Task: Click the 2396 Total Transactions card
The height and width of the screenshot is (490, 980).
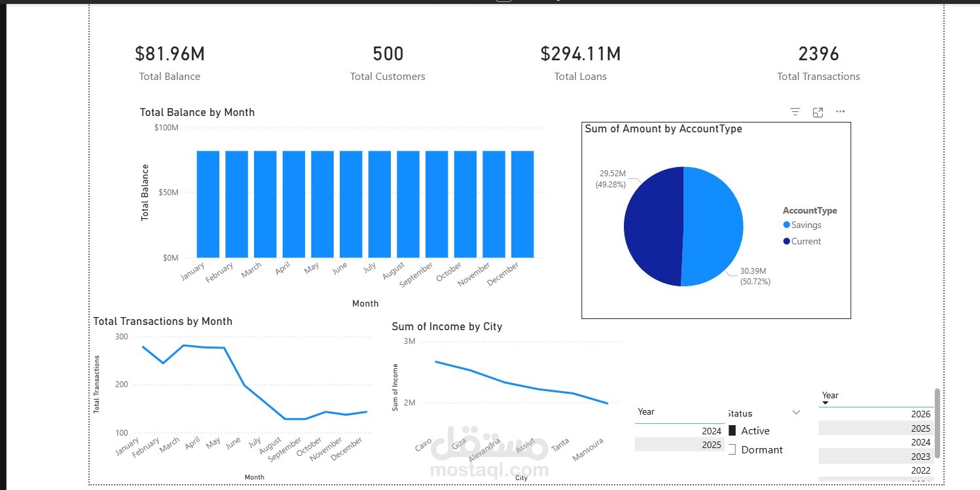Action: click(x=818, y=63)
